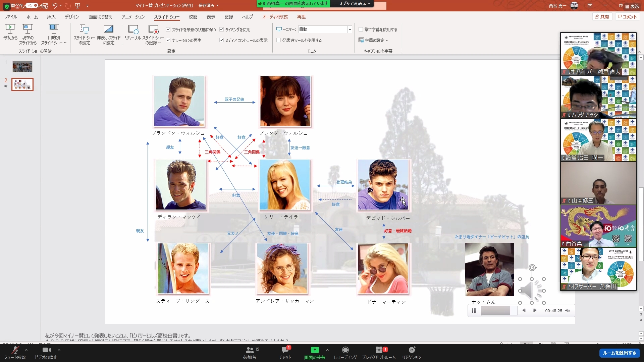Unmute microphone in Zoom toolbar
The height and width of the screenshot is (362, 644).
(x=15, y=353)
